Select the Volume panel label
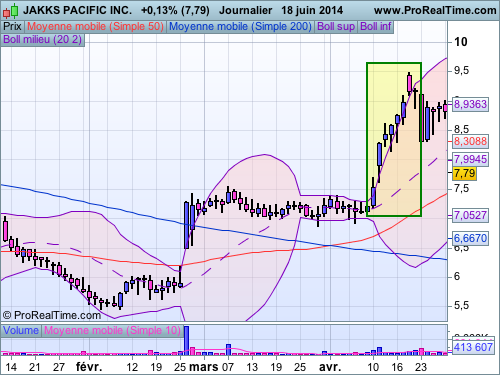The width and height of the screenshot is (500, 375). [x=21, y=330]
